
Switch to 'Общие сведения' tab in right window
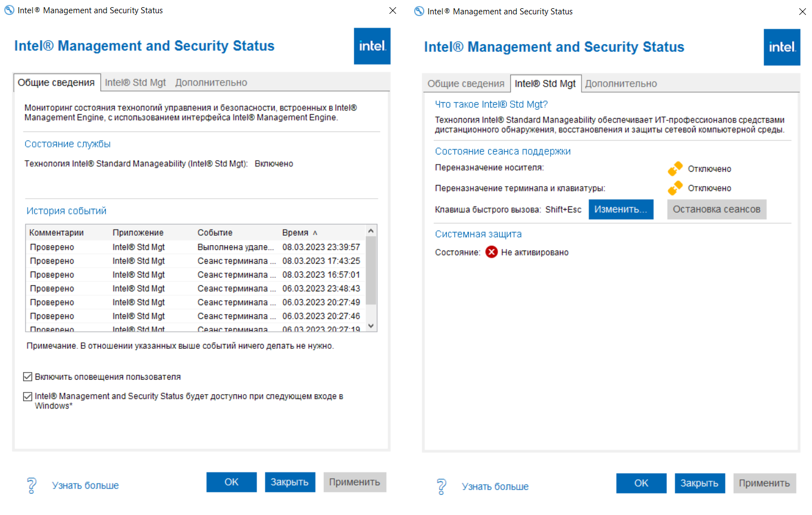pos(466,83)
